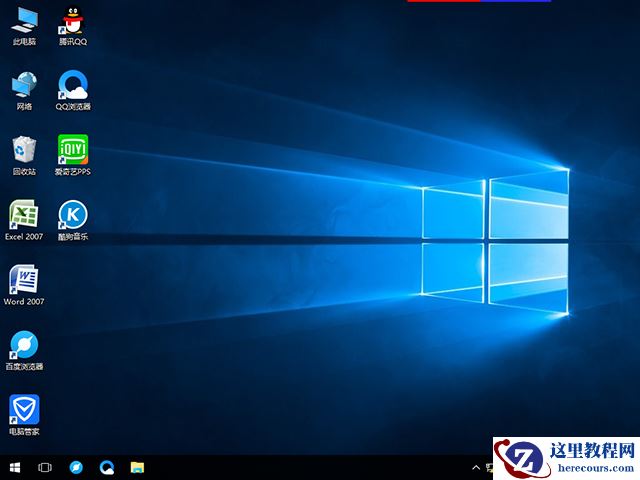Click the 回收站 label text

click(x=24, y=171)
